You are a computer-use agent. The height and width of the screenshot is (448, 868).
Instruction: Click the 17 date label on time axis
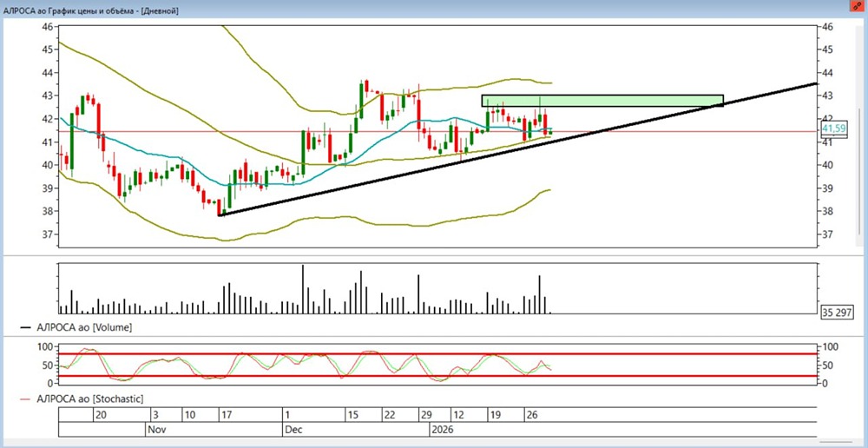(x=225, y=415)
